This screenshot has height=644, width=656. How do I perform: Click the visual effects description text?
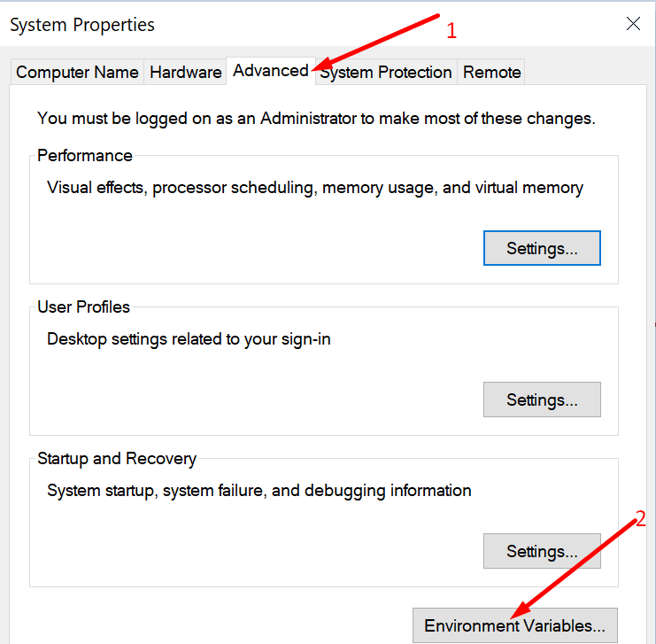(314, 188)
